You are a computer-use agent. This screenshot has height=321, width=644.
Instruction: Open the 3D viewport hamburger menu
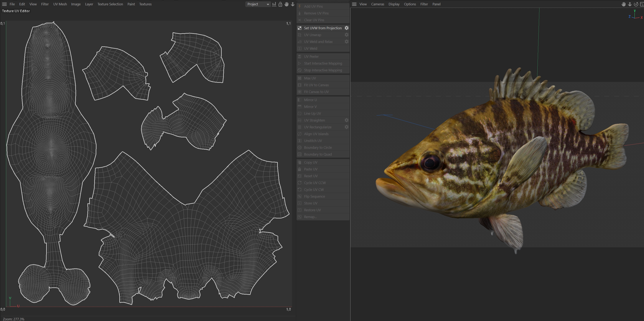pos(354,4)
